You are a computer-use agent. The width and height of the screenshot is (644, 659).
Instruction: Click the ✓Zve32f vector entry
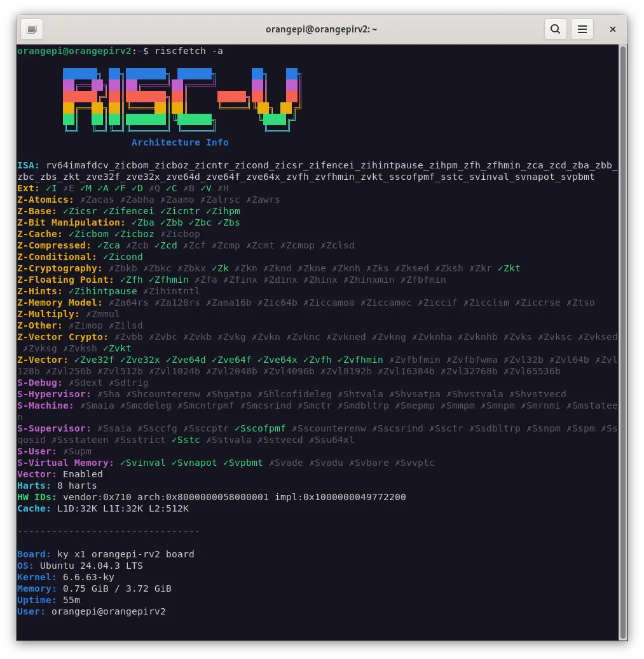[93, 360]
